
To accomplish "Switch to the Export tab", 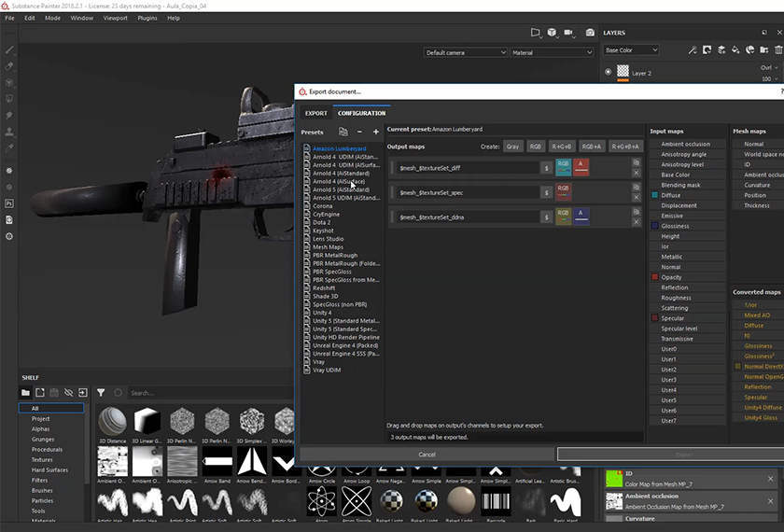I will [316, 113].
